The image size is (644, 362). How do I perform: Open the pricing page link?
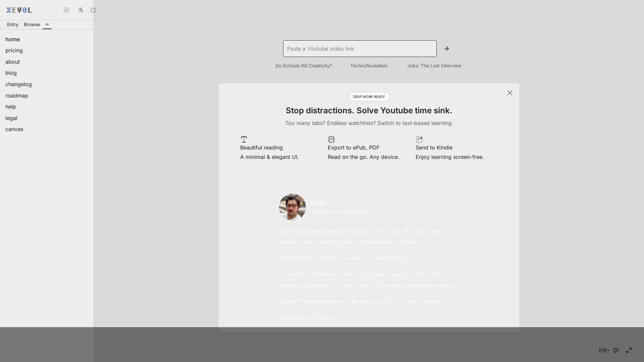coord(14,50)
